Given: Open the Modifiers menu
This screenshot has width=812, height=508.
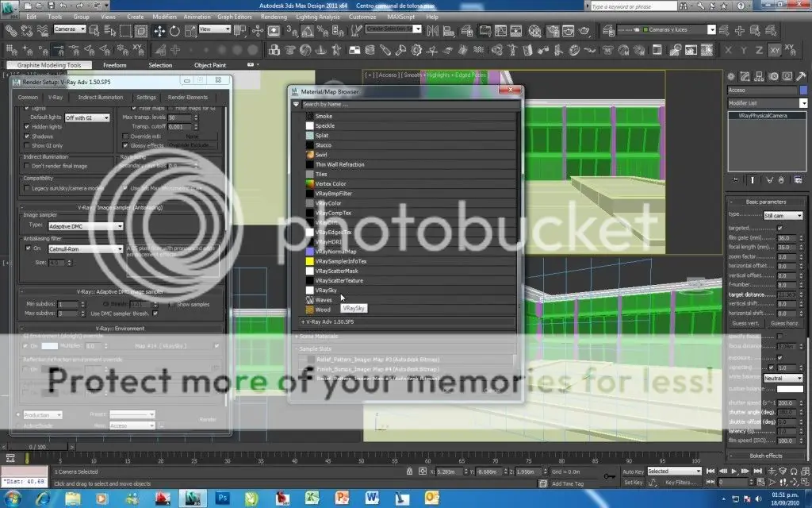Looking at the screenshot, I should [x=165, y=17].
